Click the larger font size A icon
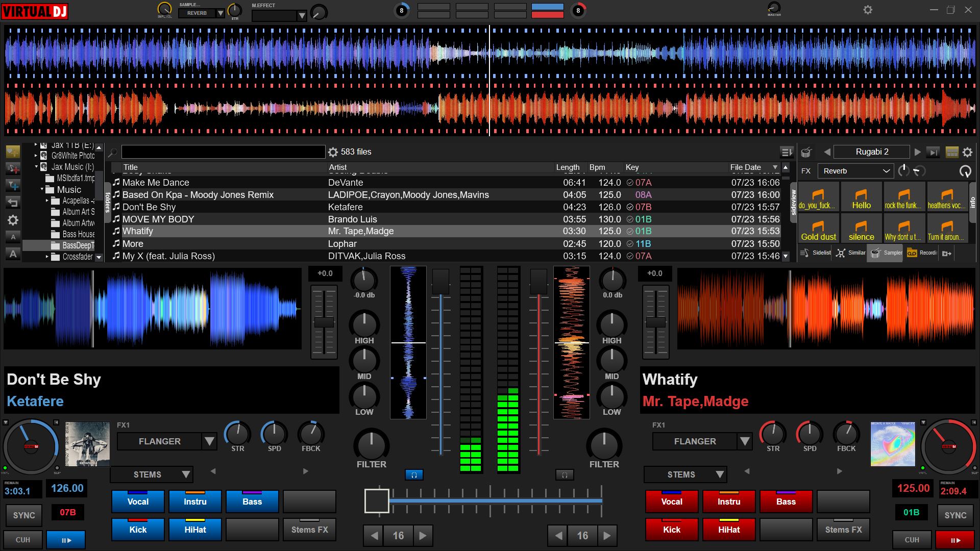 coord(13,254)
